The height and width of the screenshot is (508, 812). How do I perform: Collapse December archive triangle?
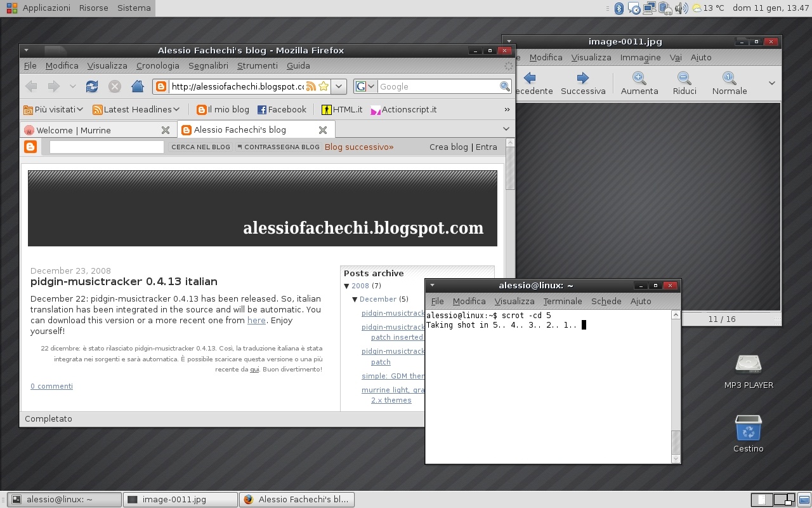pyautogui.click(x=355, y=299)
